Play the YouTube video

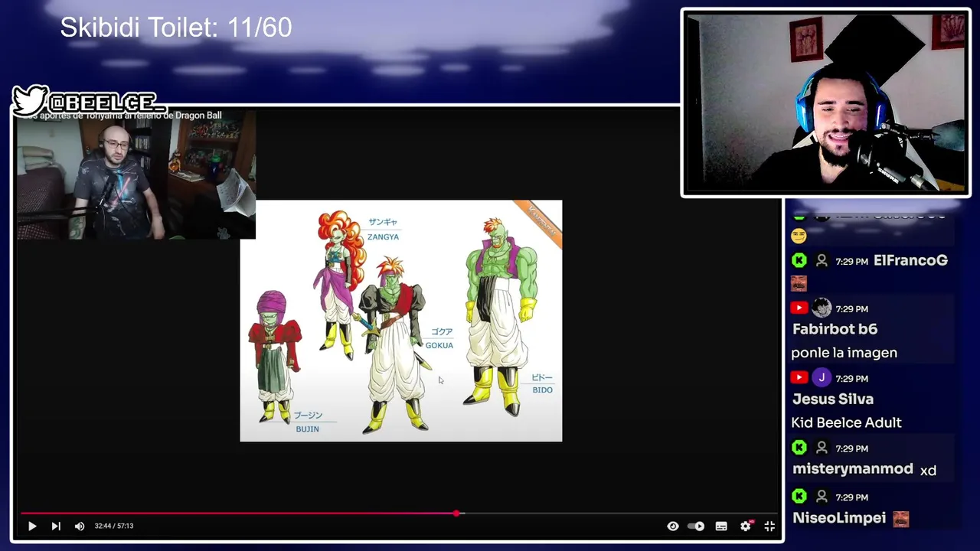pos(32,526)
